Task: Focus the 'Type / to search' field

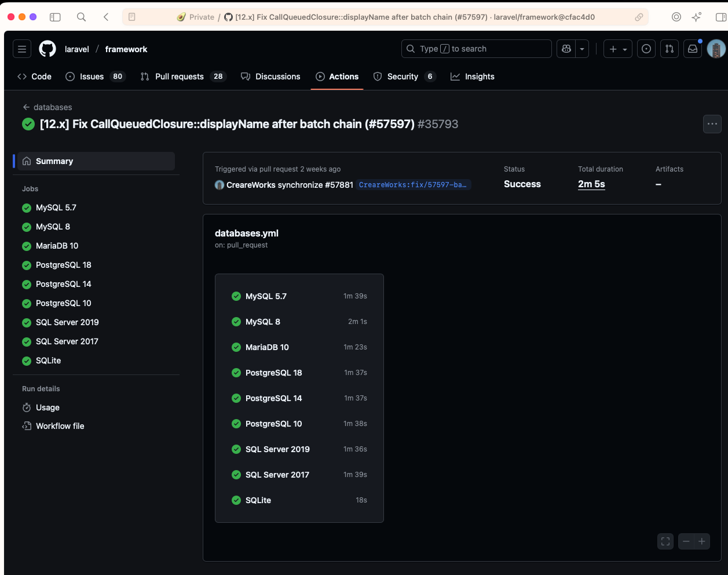Action: point(476,49)
